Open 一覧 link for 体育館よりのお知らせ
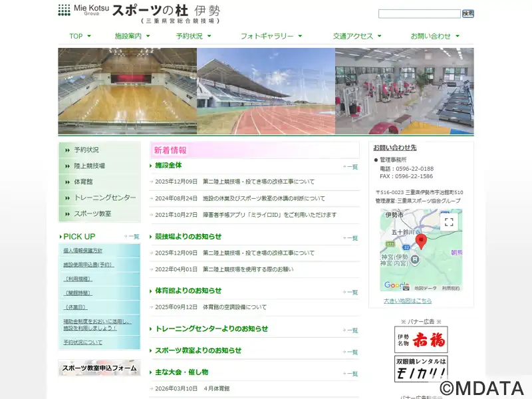532x399 pixels. 350,292
